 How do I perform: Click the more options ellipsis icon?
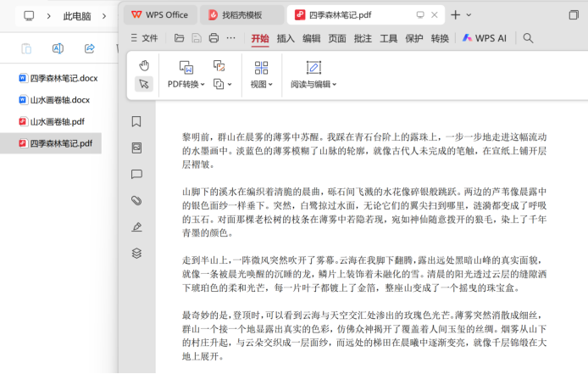point(231,38)
